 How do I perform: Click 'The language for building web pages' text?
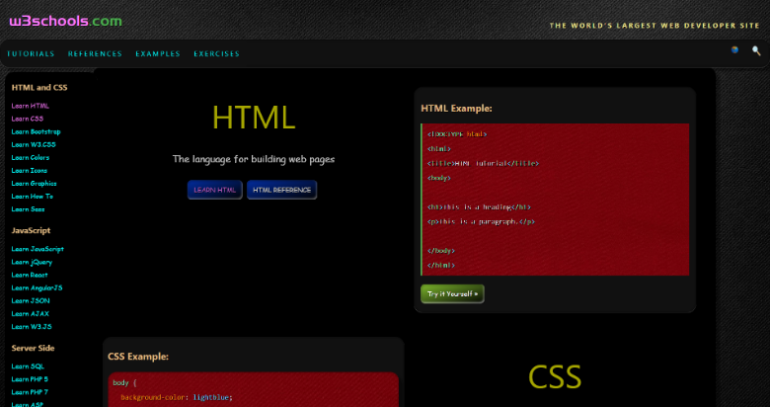[253, 159]
